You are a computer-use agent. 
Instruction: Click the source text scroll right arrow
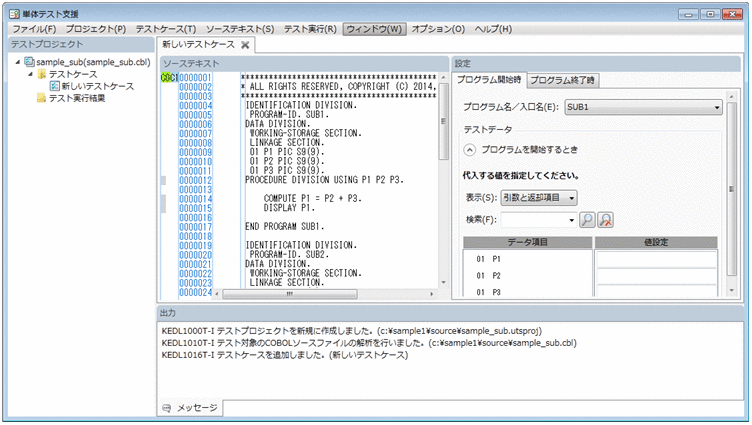point(432,294)
